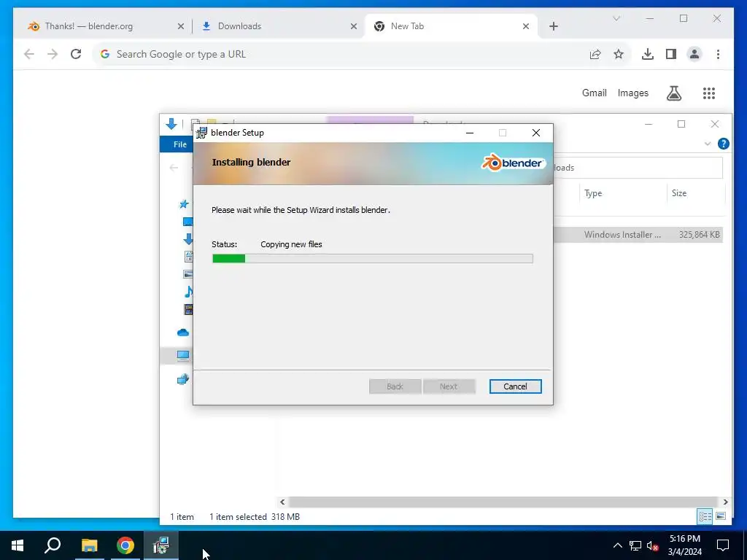Image resolution: width=747 pixels, height=560 pixels.
Task: Click the Explorer horizontal scrollbar
Action: tap(503, 502)
